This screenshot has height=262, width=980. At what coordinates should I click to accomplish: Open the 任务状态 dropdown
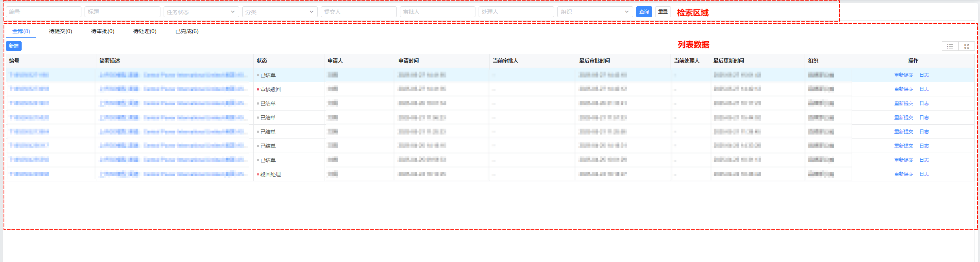tap(201, 12)
